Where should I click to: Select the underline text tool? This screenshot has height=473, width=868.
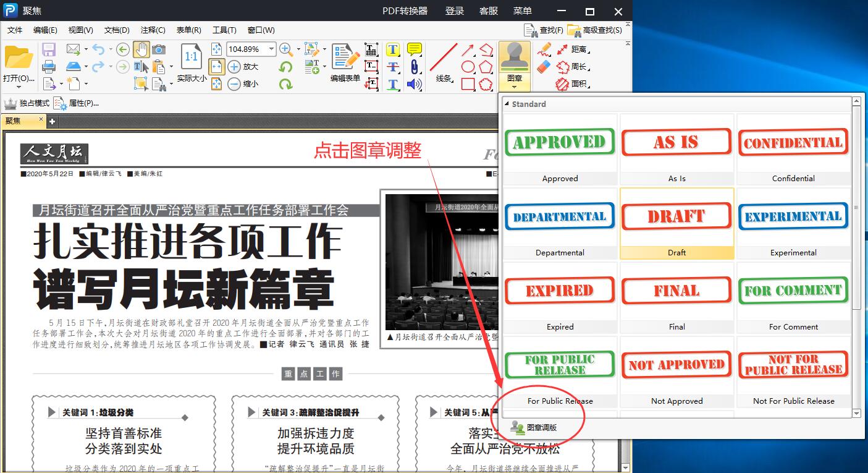[x=393, y=83]
